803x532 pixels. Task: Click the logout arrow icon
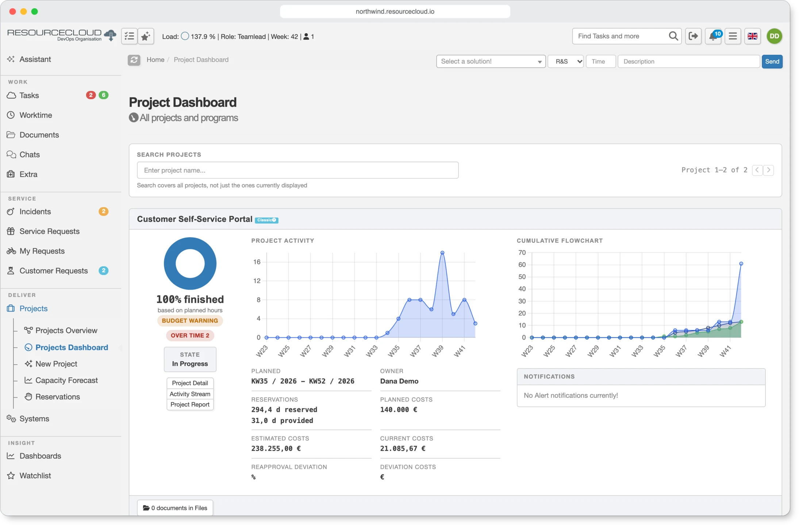point(693,36)
